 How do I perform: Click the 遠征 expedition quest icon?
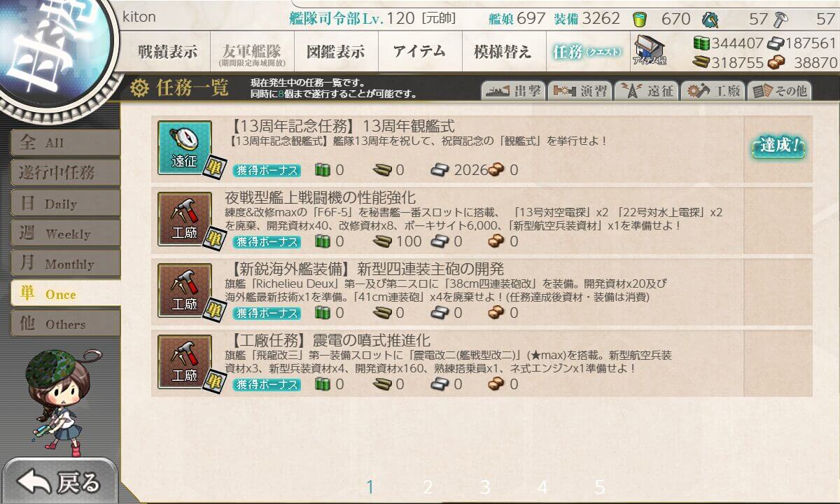coord(184,148)
